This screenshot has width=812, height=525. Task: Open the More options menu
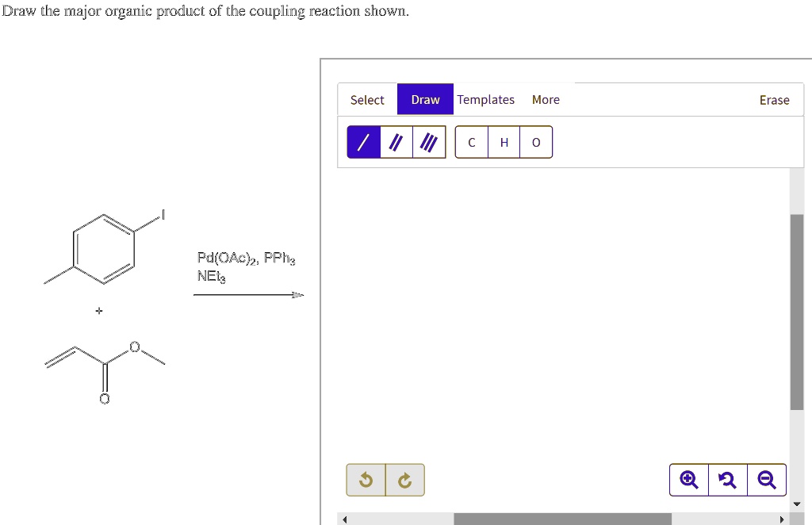(x=546, y=99)
